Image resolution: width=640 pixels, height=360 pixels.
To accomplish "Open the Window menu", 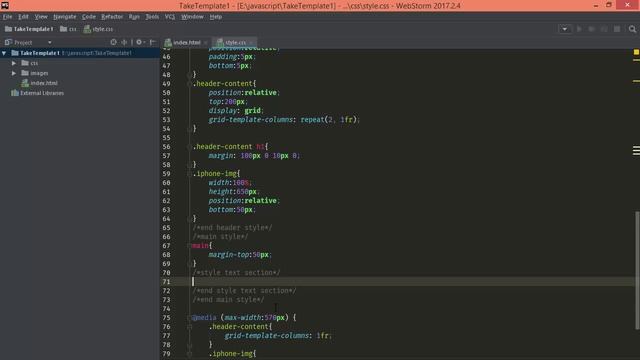I will coord(192,17).
